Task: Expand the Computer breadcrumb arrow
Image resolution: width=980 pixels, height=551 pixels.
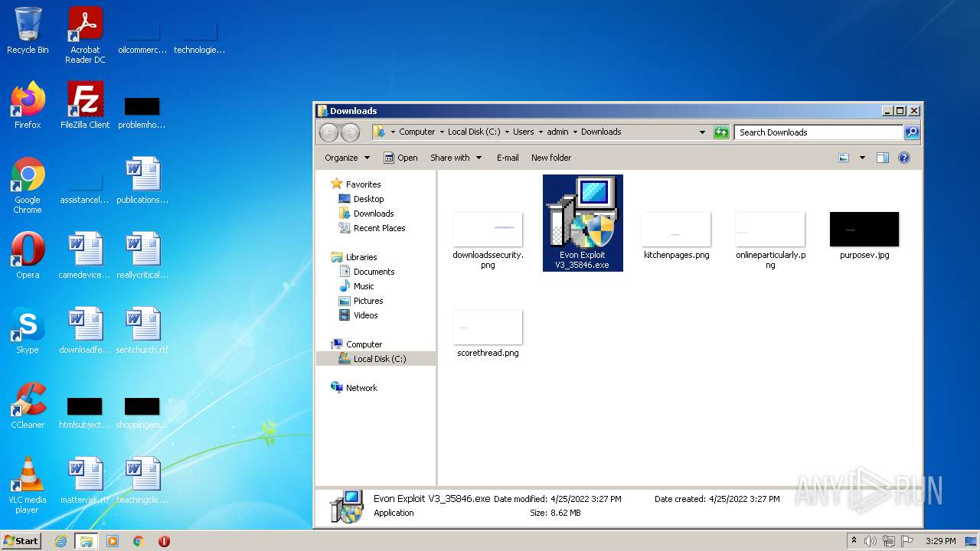Action: tap(442, 132)
